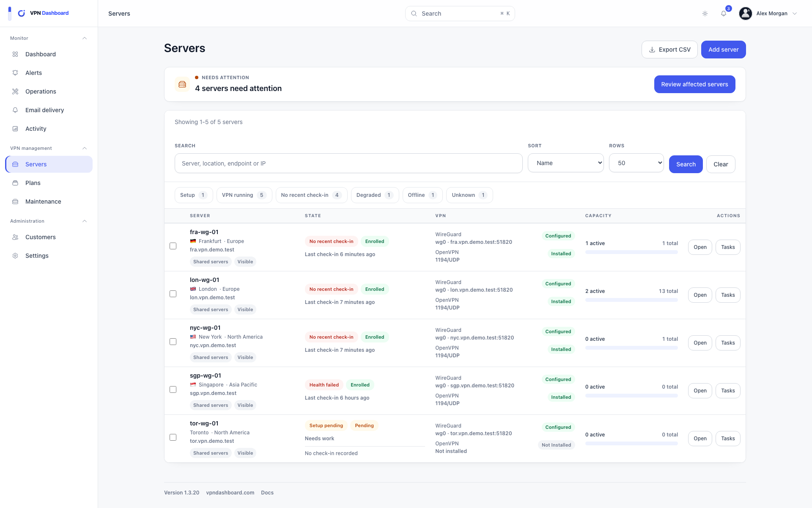The height and width of the screenshot is (508, 812).
Task: Open notifications bell with badge 3
Action: point(724,14)
